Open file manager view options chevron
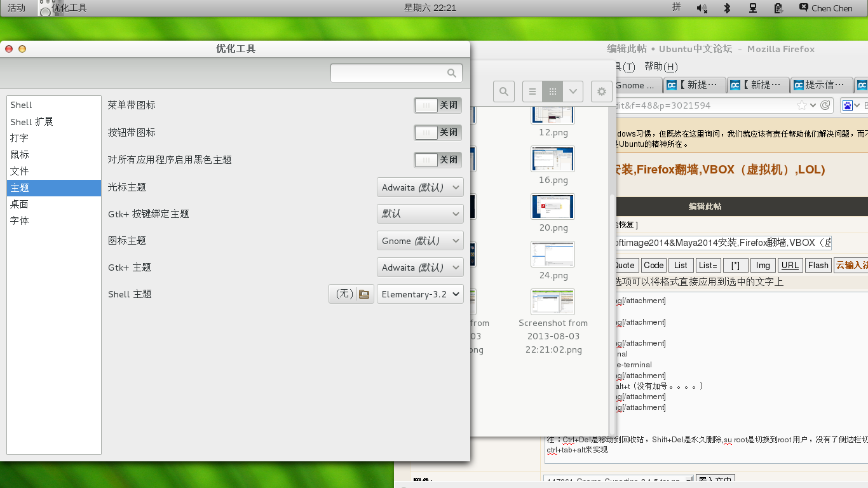This screenshot has height=488, width=868. click(x=573, y=91)
